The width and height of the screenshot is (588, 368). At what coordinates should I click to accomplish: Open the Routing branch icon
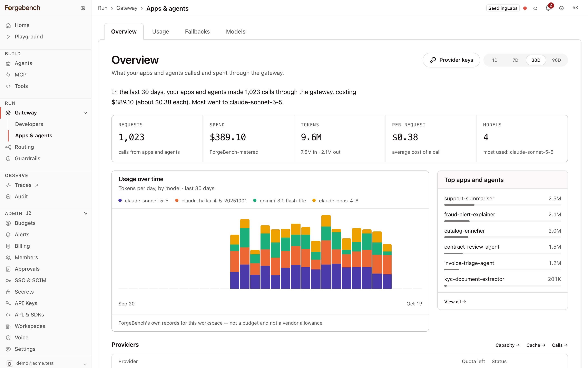[x=8, y=147]
